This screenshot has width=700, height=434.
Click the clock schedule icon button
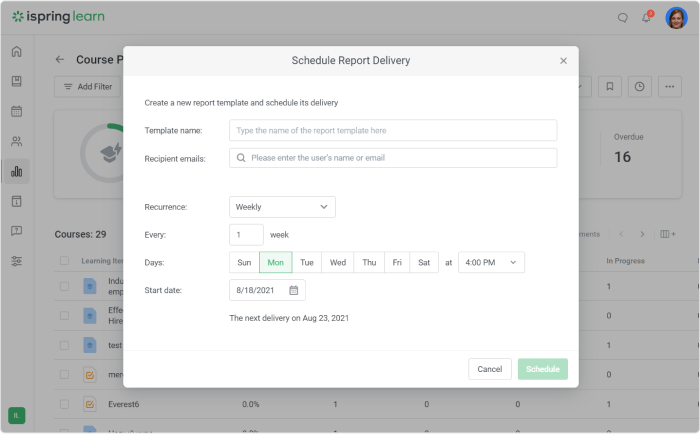639,87
